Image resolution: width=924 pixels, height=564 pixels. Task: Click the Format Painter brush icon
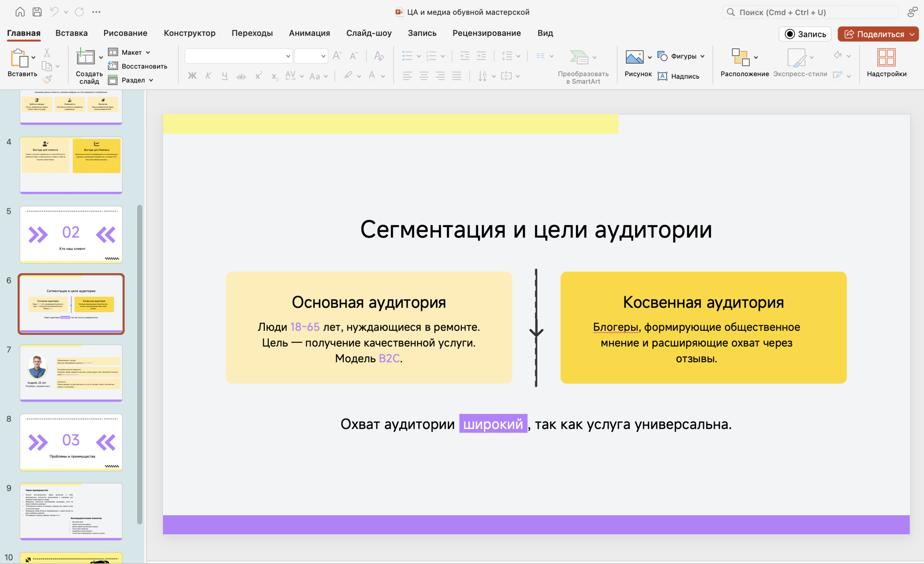[x=47, y=79]
